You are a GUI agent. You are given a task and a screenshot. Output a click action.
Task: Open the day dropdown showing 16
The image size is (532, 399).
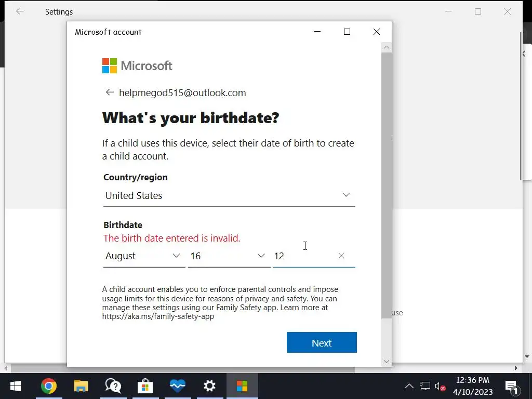(229, 256)
